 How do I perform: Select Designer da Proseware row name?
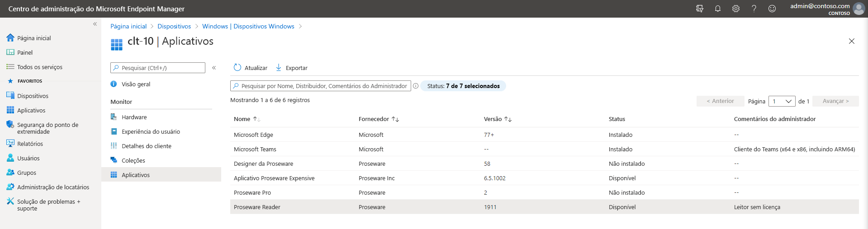pyautogui.click(x=263, y=164)
